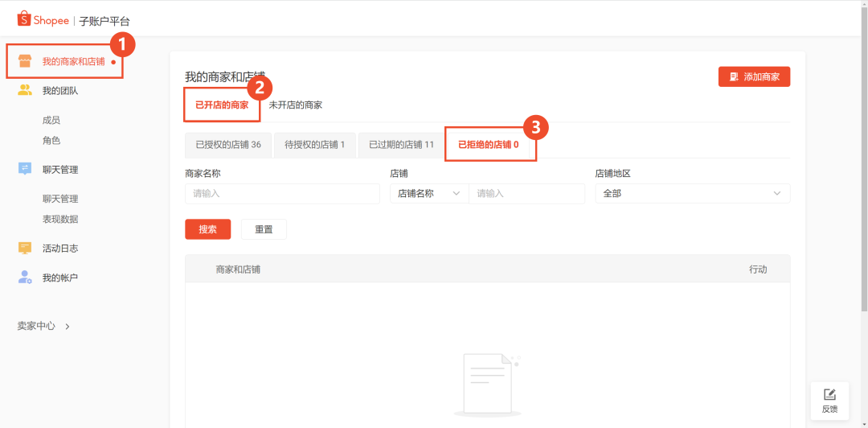
Task: Click the 重置 reset button
Action: point(264,229)
